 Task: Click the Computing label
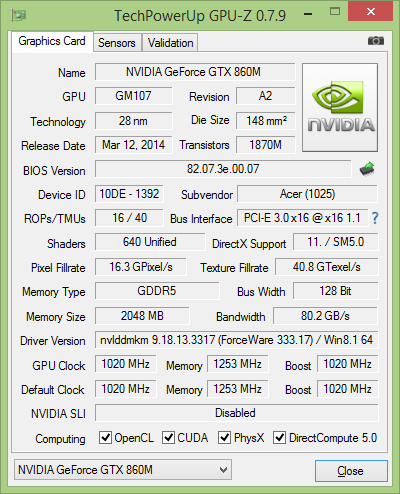(x=60, y=439)
